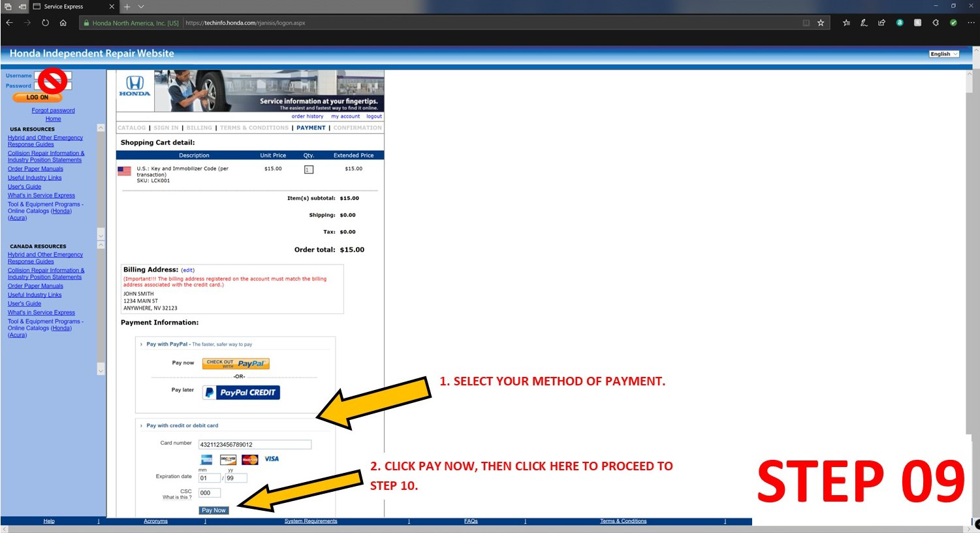Select the PAYMENT step tab
The height and width of the screenshot is (533, 980).
point(311,128)
